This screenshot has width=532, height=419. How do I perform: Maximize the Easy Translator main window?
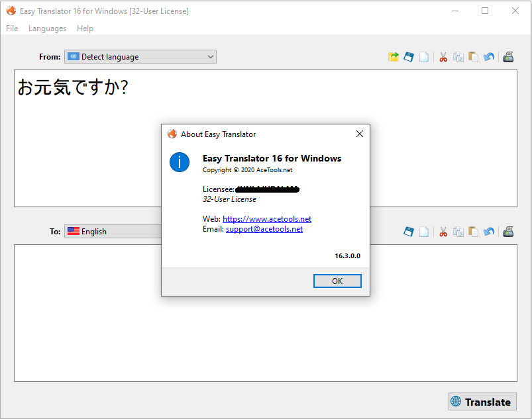(x=485, y=11)
